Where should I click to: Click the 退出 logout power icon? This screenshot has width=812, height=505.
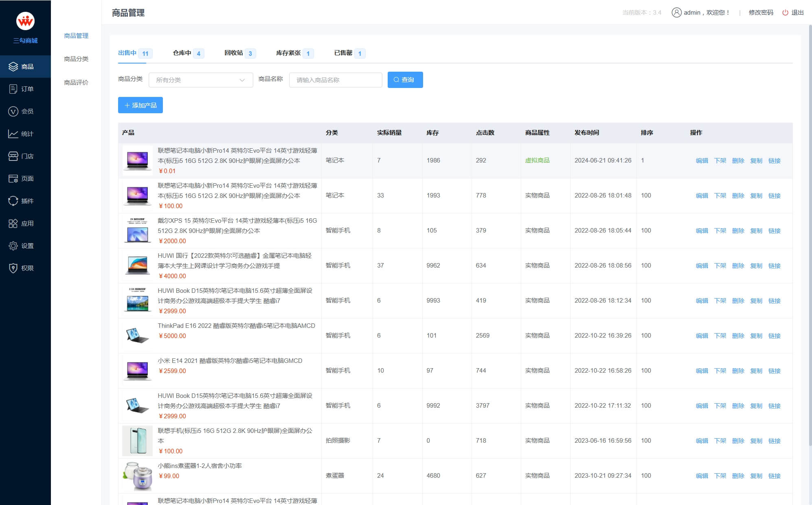point(785,13)
